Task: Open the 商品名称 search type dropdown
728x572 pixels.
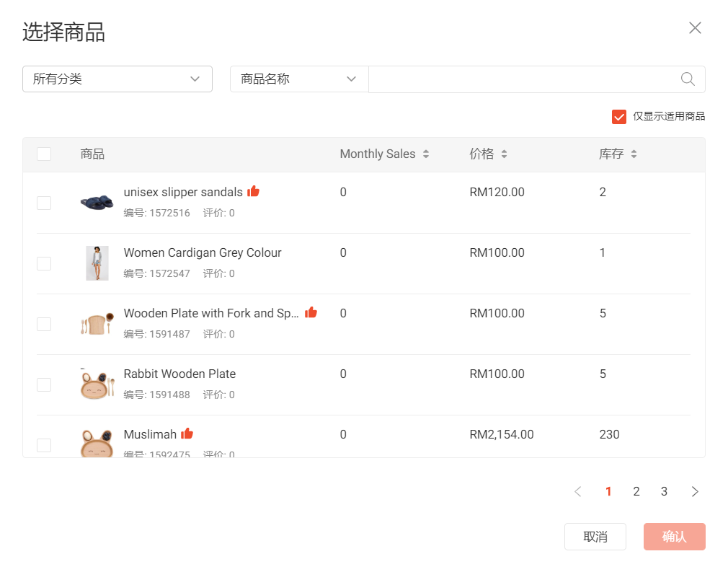Action: (298, 79)
